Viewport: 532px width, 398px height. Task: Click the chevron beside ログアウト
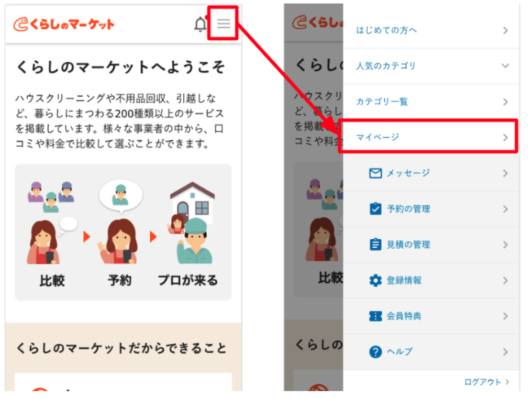tap(507, 382)
